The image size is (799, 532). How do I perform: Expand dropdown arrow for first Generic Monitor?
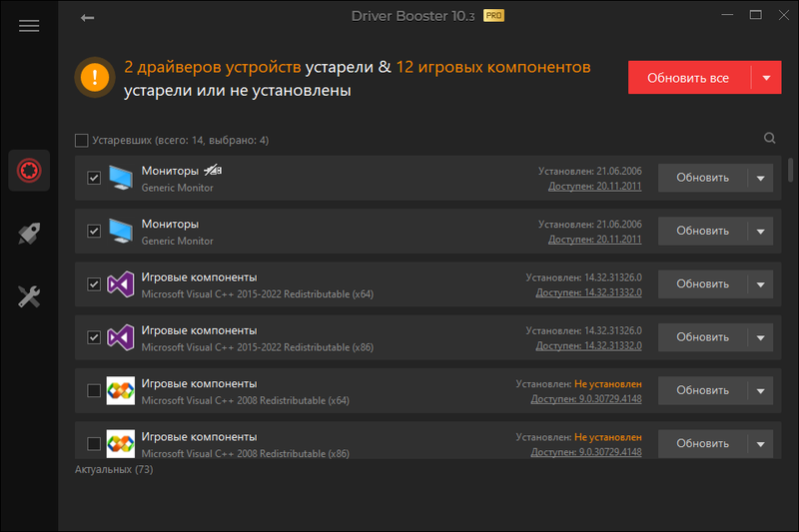[x=761, y=179]
